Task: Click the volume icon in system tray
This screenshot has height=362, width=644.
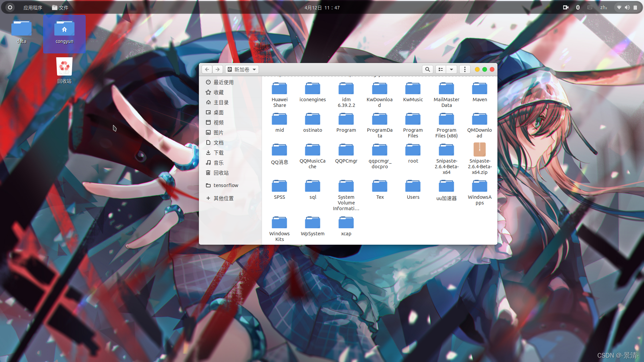Action: pyautogui.click(x=627, y=7)
